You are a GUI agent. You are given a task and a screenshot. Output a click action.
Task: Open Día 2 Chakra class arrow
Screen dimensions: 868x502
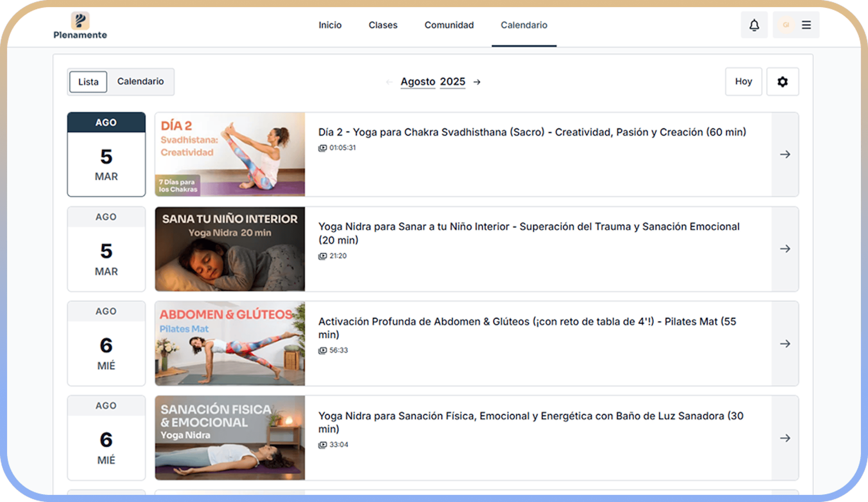click(785, 154)
